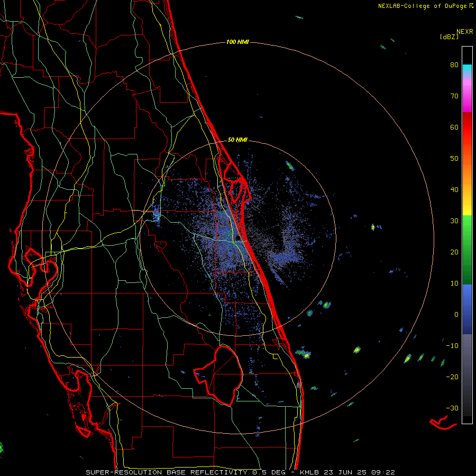Click the 80 value on dBZ scale
Image resolution: width=476 pixels, height=476 pixels.
[x=454, y=65]
